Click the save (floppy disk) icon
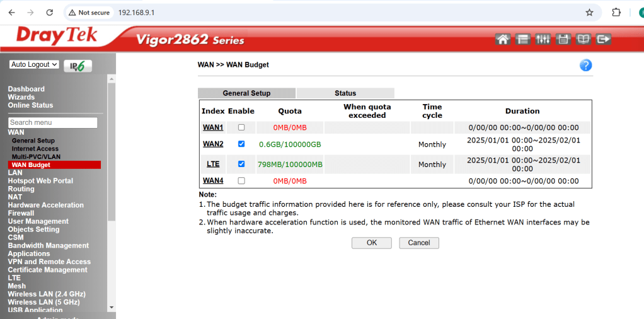Image resolution: width=644 pixels, height=319 pixels. (x=563, y=39)
